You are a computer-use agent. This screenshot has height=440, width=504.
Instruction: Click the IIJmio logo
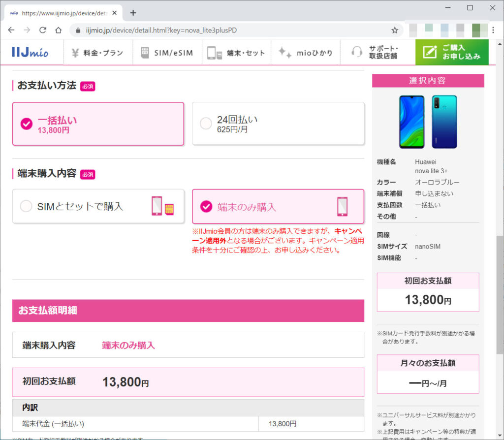(x=30, y=53)
